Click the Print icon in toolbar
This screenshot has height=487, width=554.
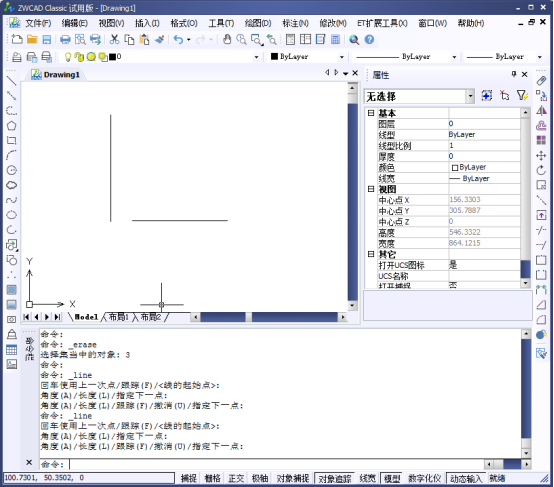tap(65, 39)
